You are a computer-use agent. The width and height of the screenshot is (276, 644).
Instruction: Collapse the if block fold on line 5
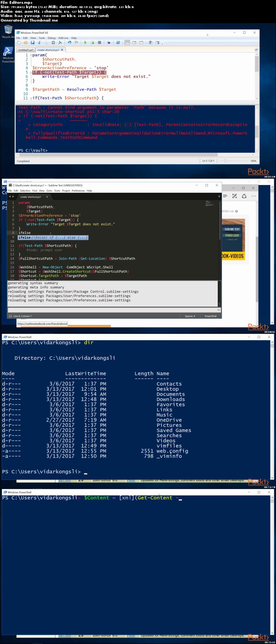(31, 72)
